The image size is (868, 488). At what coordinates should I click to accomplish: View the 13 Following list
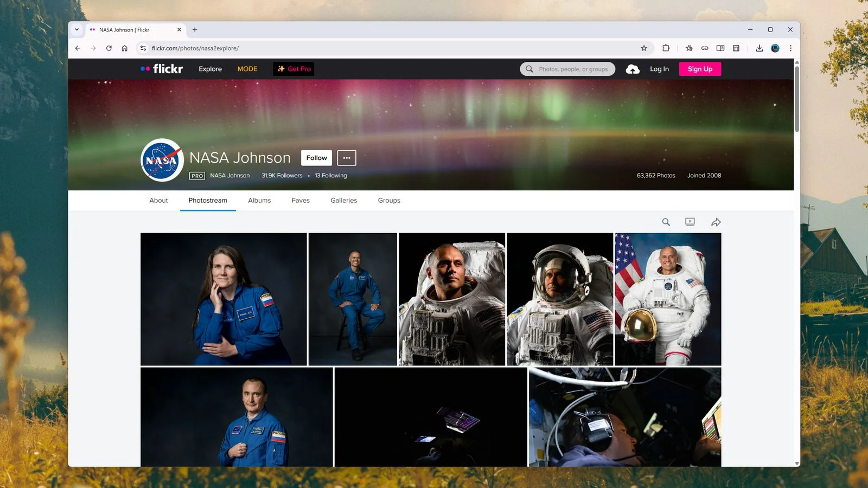coord(331,176)
